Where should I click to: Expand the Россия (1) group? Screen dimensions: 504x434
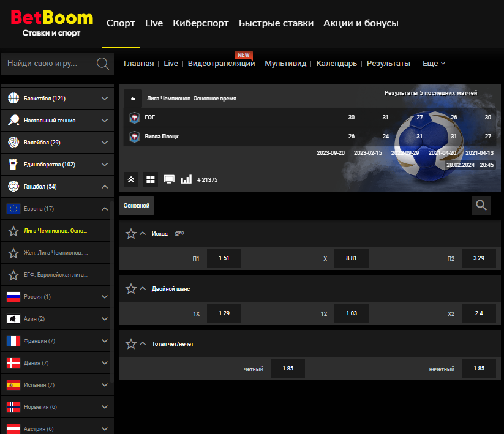[105, 297]
